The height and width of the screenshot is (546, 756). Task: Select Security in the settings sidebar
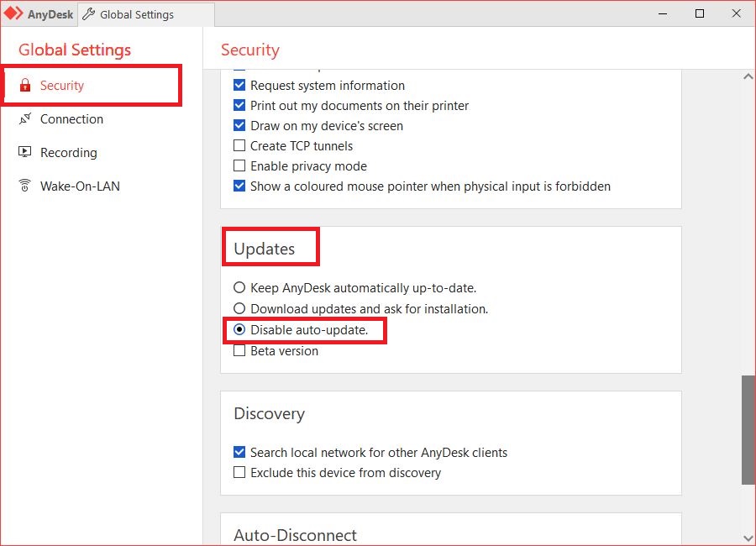[x=92, y=86]
